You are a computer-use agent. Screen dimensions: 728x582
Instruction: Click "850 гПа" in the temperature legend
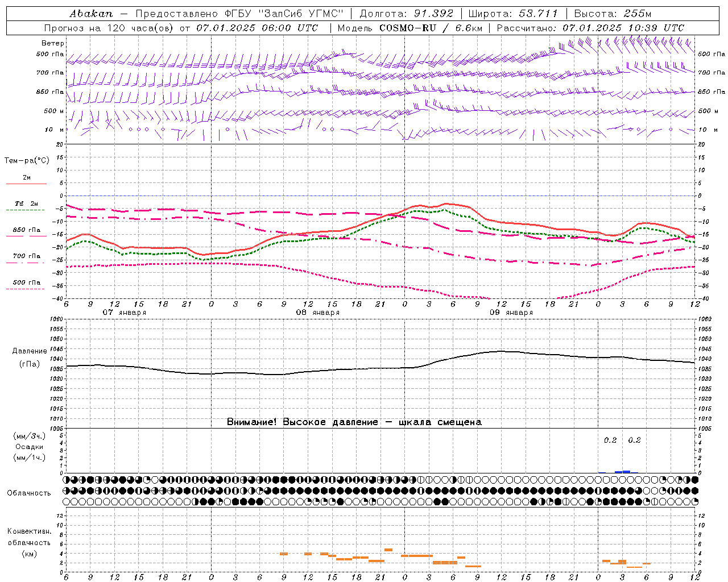26,230
